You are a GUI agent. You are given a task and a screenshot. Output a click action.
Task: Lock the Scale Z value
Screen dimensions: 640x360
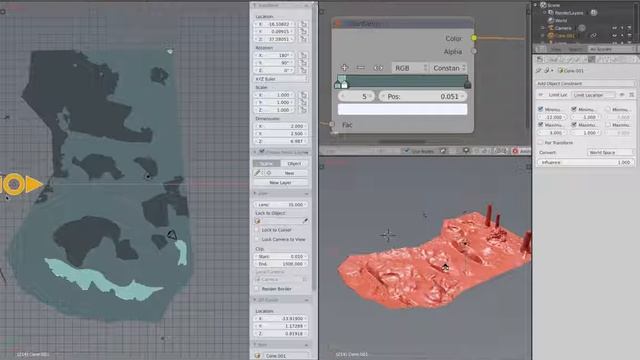click(303, 110)
